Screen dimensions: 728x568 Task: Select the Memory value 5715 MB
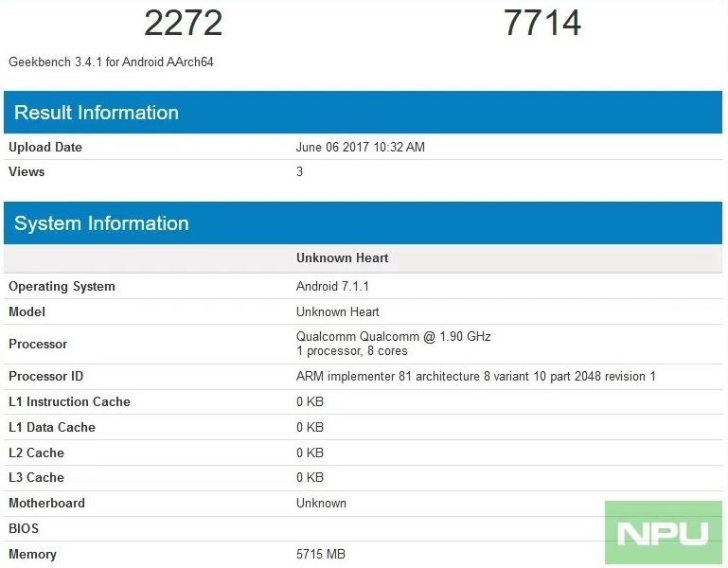point(320,554)
